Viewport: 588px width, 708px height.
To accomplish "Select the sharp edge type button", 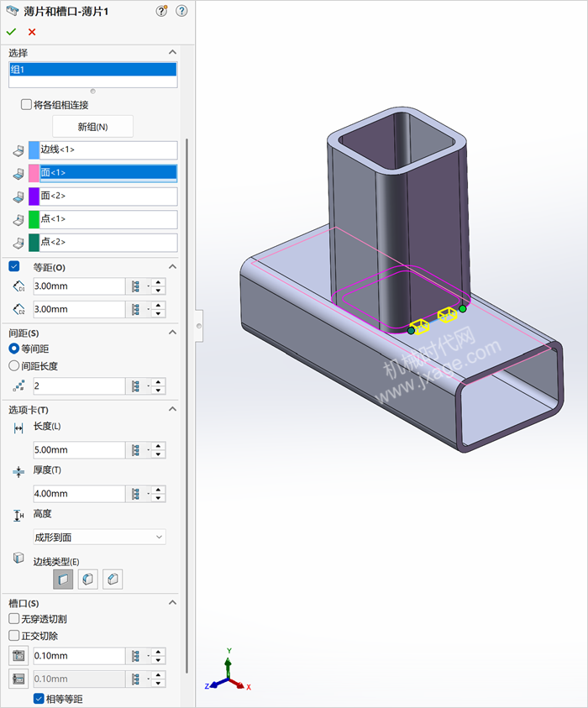I will point(63,580).
